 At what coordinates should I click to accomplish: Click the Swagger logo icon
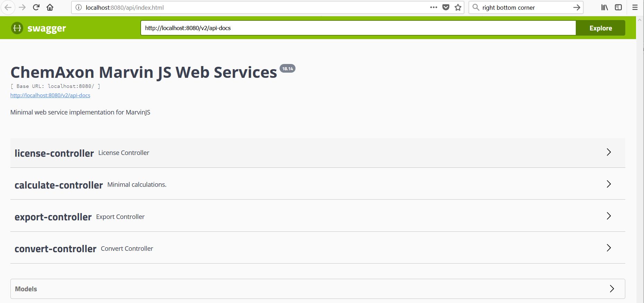coord(17,28)
